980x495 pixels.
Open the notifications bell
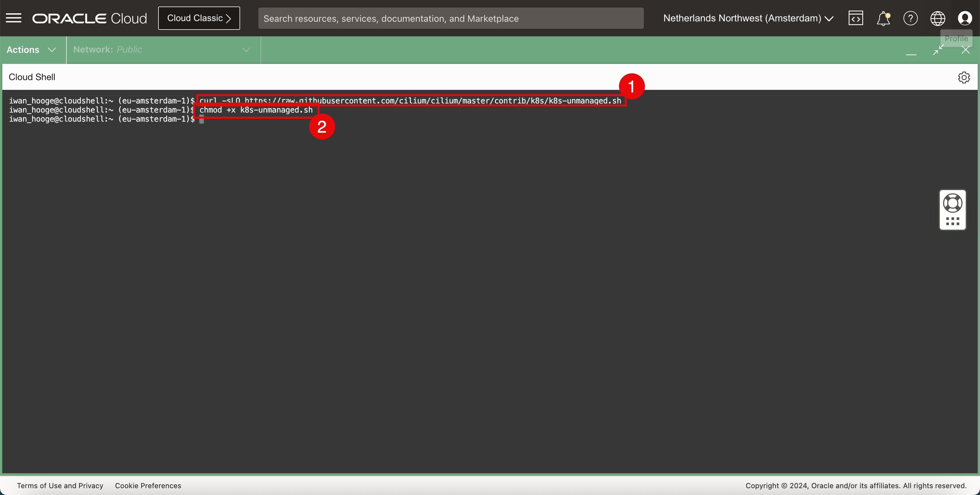[x=883, y=18]
